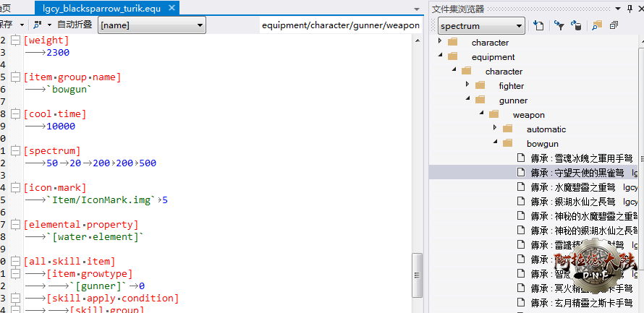Viewport: 644px width, 313px height.
Task: Click the editor vertical scrollbar thumb
Action: click(417, 267)
